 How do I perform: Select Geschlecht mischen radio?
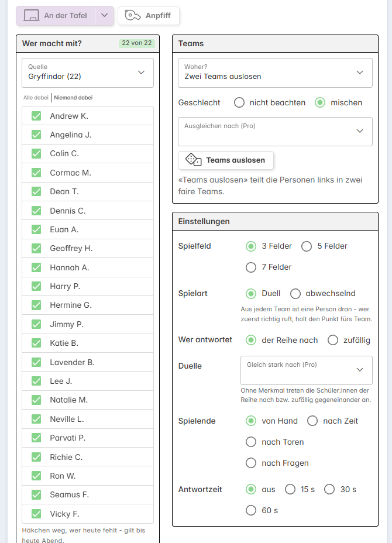320,102
